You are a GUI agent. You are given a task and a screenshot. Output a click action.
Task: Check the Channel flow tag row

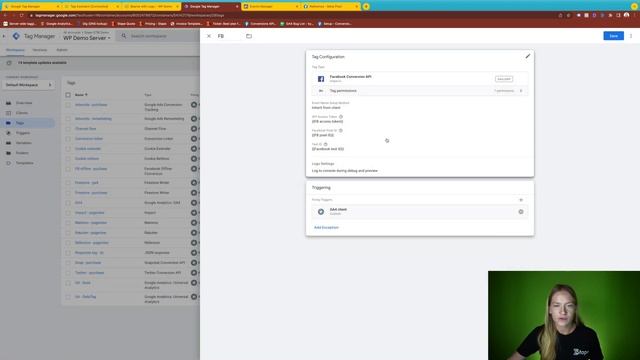coord(68,129)
